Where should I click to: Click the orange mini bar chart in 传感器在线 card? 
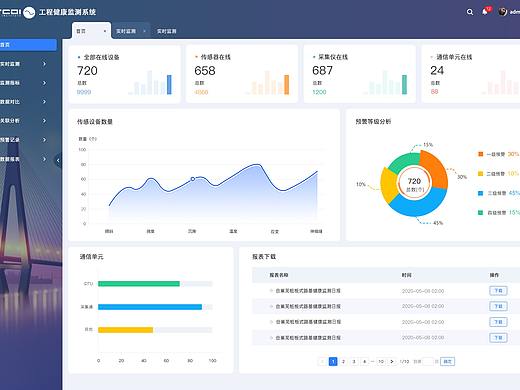[x=268, y=83]
